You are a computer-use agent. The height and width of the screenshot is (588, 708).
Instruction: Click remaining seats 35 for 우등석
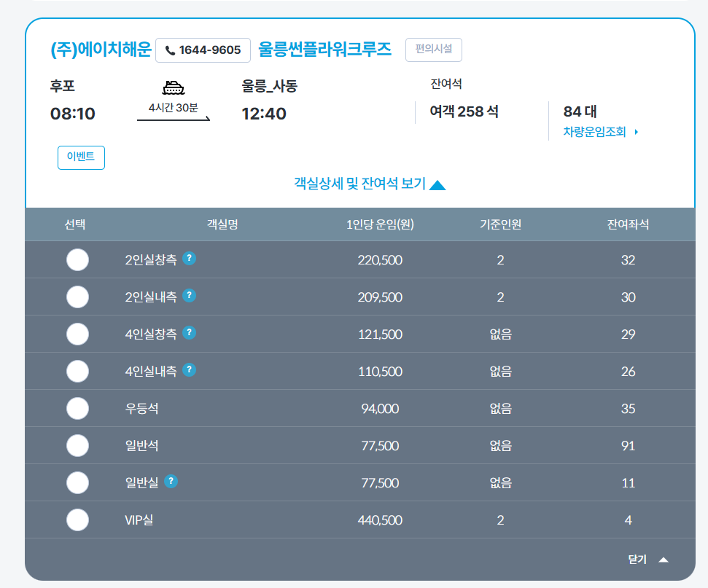click(628, 409)
